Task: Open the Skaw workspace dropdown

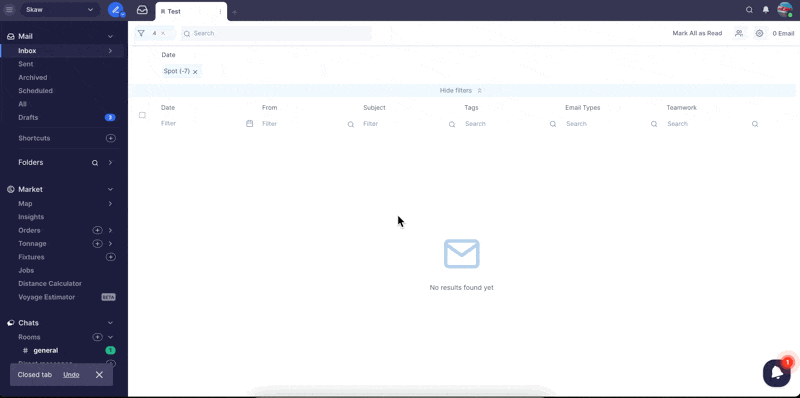Action: coord(60,10)
